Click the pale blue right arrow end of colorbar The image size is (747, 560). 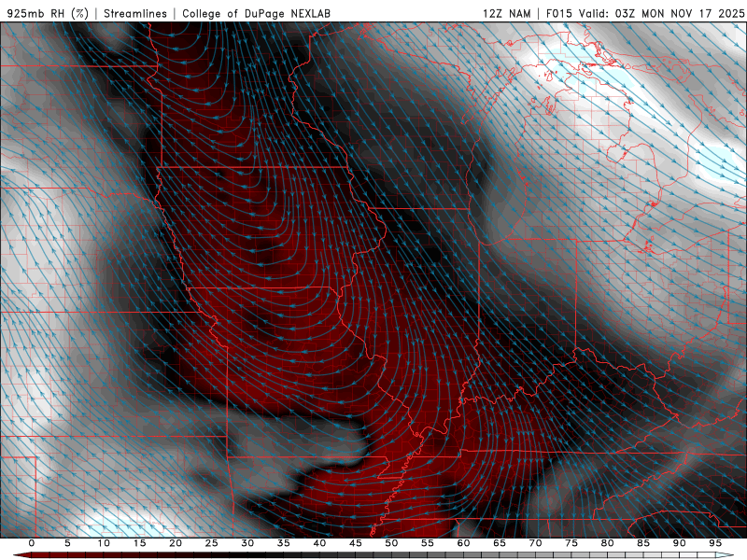(725, 555)
